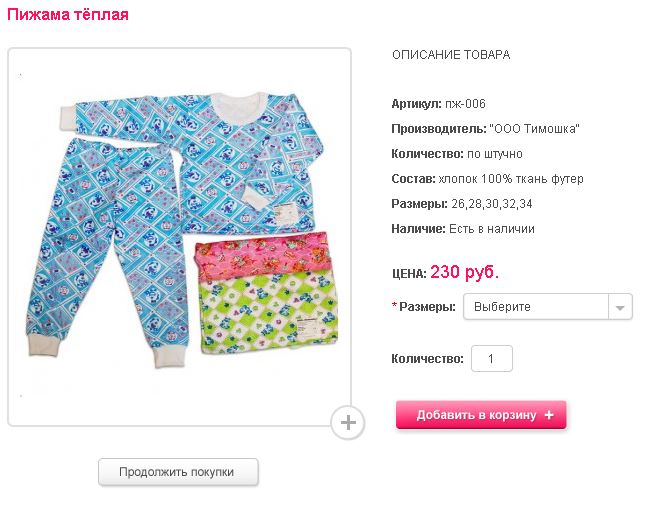Click the '230 руб.' price text
Image resolution: width=664 pixels, height=511 pixels.
[464, 272]
